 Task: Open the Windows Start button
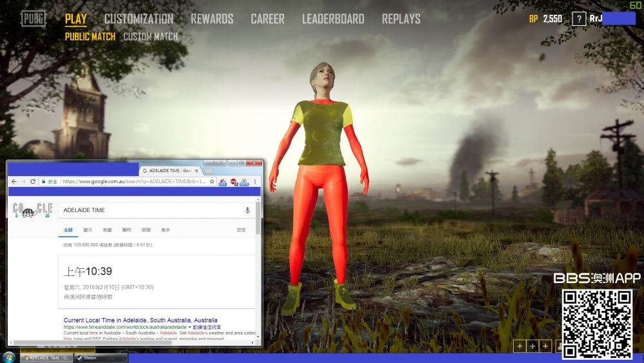click(8, 358)
